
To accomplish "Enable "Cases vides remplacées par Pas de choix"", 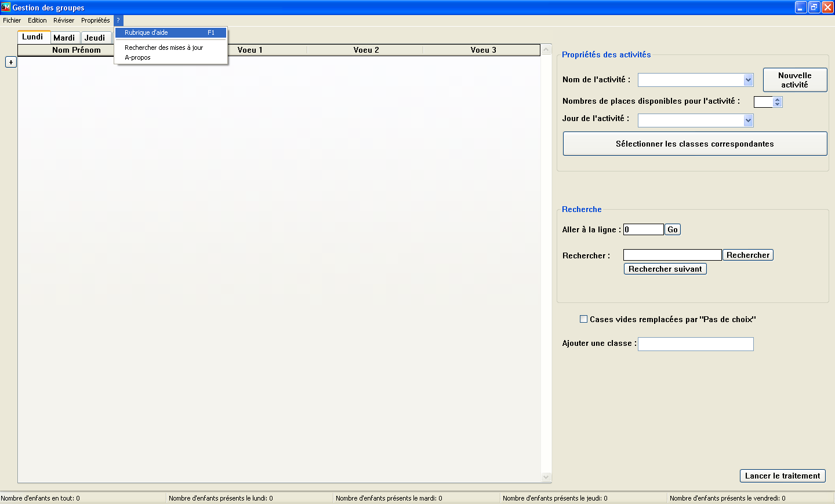I will pos(584,319).
